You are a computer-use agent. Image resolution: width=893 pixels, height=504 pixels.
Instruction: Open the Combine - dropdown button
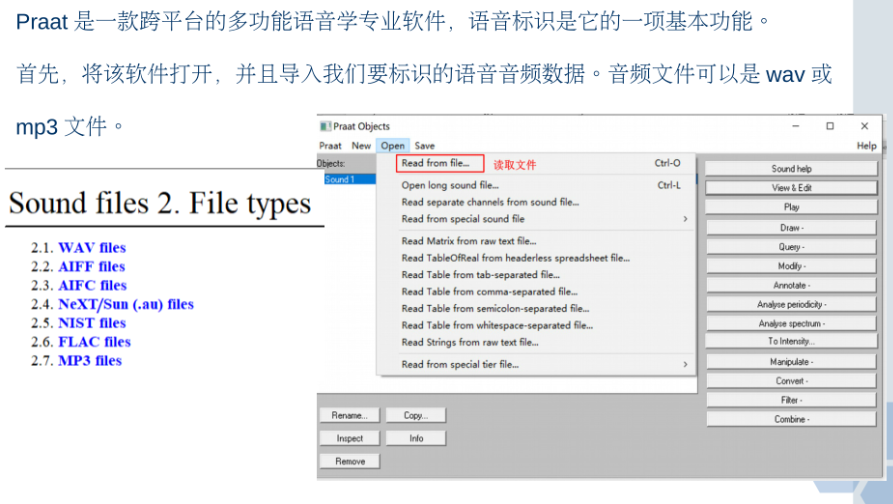click(791, 419)
